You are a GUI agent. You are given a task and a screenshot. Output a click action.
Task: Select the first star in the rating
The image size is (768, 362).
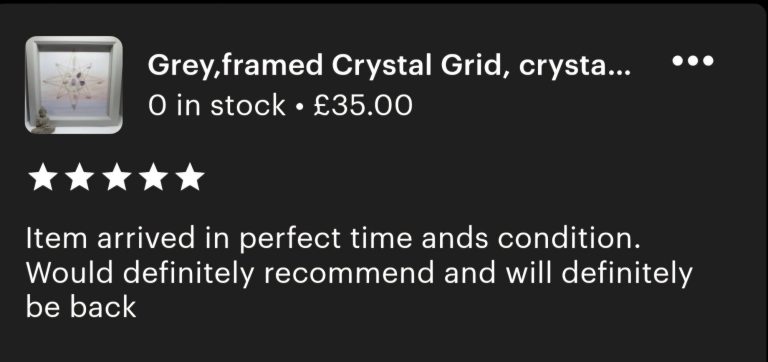(x=42, y=177)
